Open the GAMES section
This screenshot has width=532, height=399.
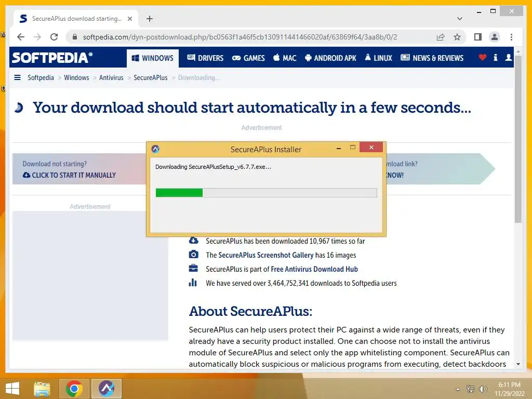[248, 58]
